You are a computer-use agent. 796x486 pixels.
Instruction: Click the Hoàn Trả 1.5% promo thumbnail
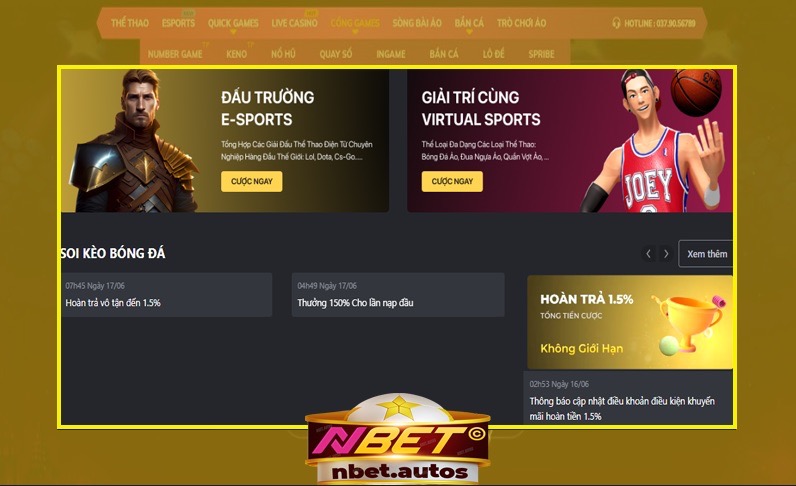630,322
